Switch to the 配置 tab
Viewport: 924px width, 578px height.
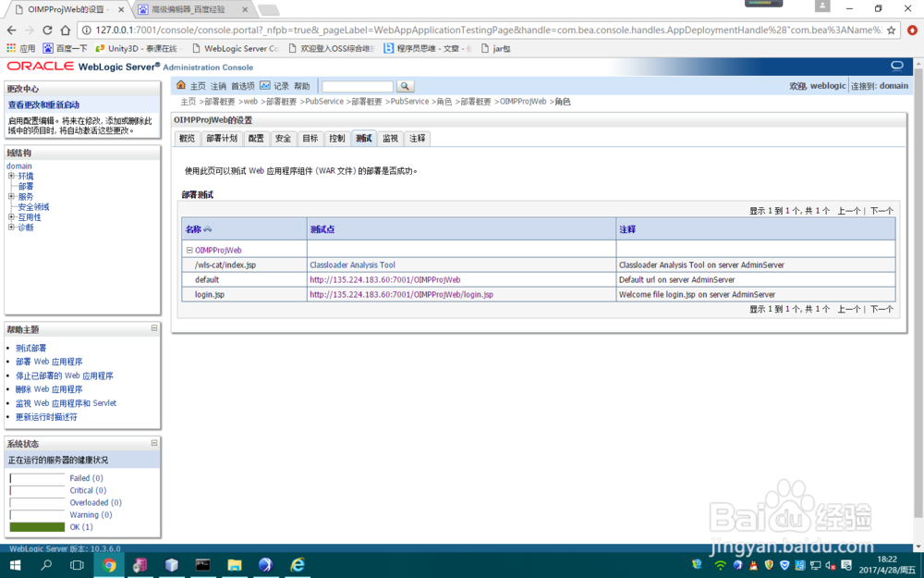[x=256, y=139]
